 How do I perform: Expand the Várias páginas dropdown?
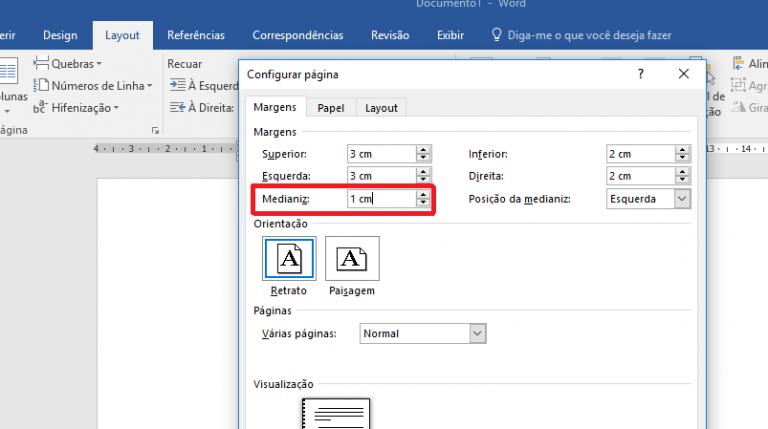477,333
